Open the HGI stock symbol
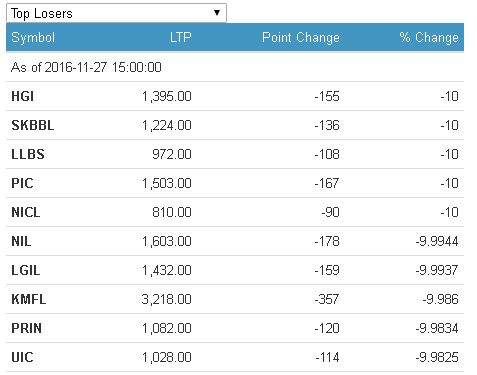Screen dimensions: 477x375 (x=22, y=96)
